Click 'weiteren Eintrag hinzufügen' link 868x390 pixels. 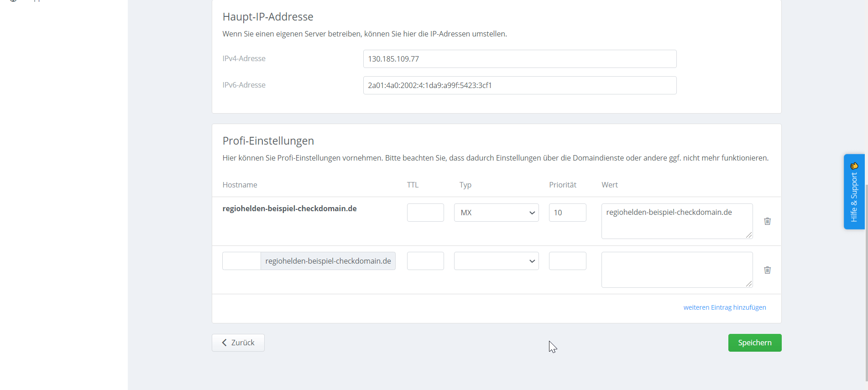(725, 307)
